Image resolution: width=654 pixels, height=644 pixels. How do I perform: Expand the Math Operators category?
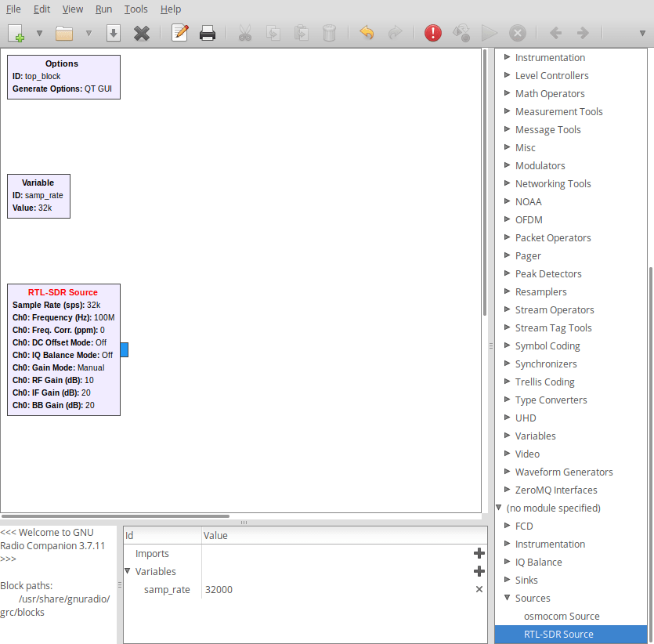coord(507,93)
